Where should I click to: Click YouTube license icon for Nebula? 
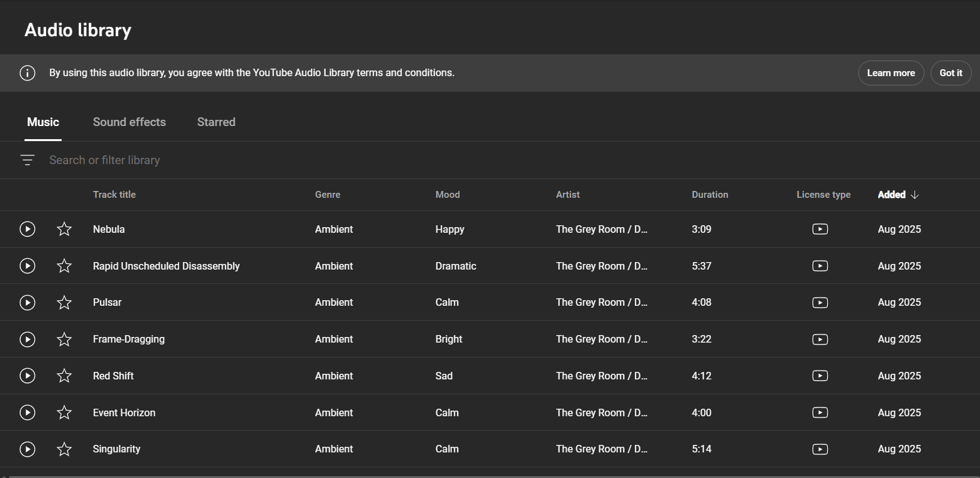coord(820,229)
